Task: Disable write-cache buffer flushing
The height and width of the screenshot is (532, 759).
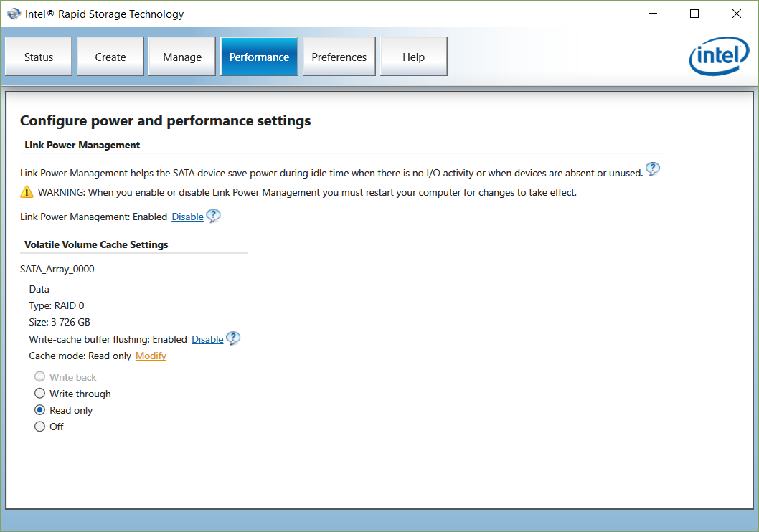Action: pyautogui.click(x=207, y=339)
